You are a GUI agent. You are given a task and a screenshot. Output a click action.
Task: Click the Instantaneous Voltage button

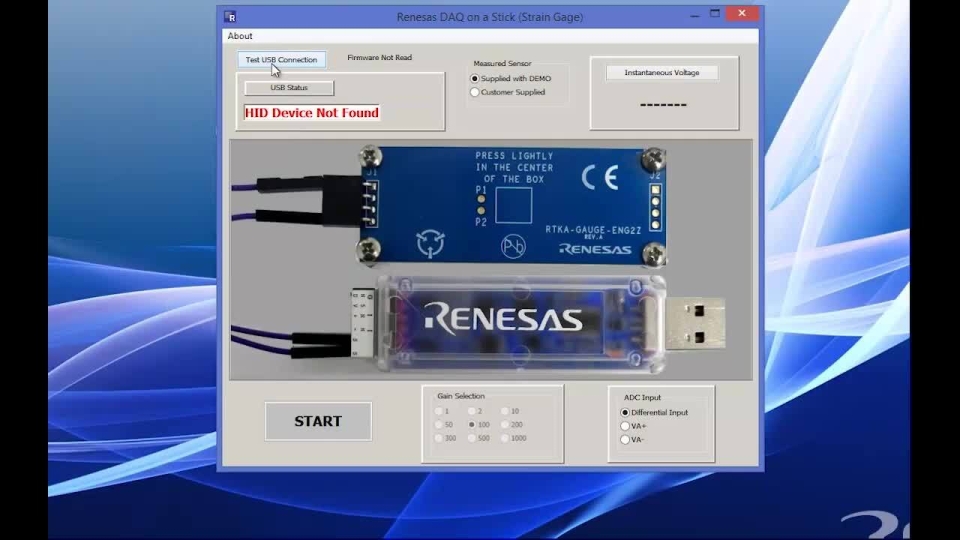(x=662, y=72)
